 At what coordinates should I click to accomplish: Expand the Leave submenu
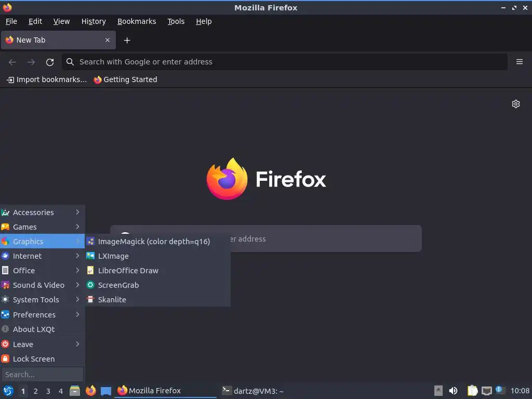[x=42, y=344]
